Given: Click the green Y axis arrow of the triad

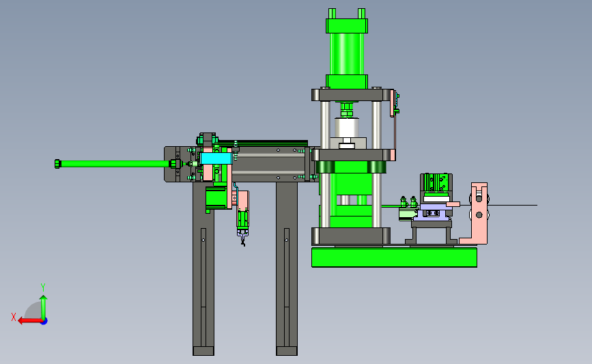Looking at the screenshot, I should click(x=44, y=308).
